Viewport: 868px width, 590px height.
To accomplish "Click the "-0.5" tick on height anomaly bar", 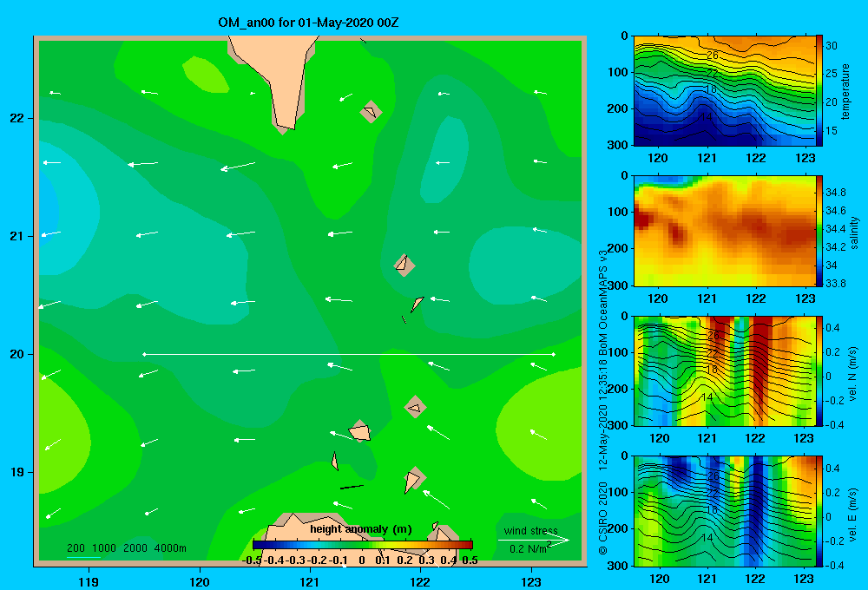I will click(x=252, y=560).
